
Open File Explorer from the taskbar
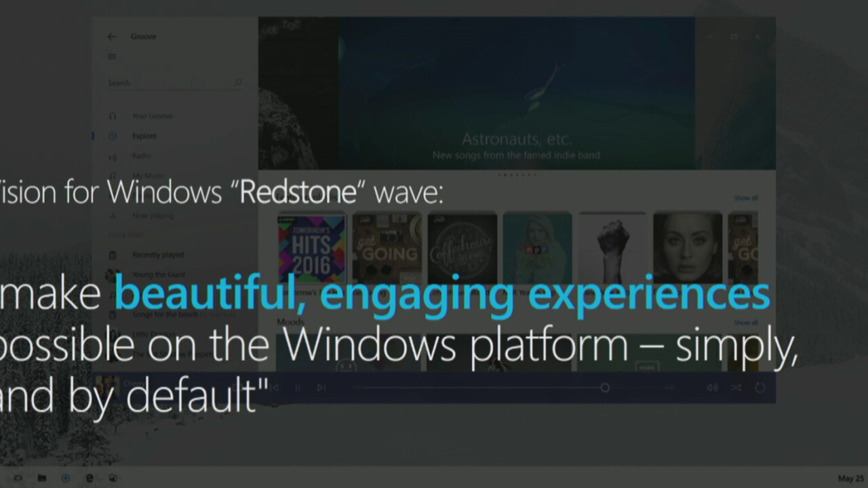pos(42,478)
